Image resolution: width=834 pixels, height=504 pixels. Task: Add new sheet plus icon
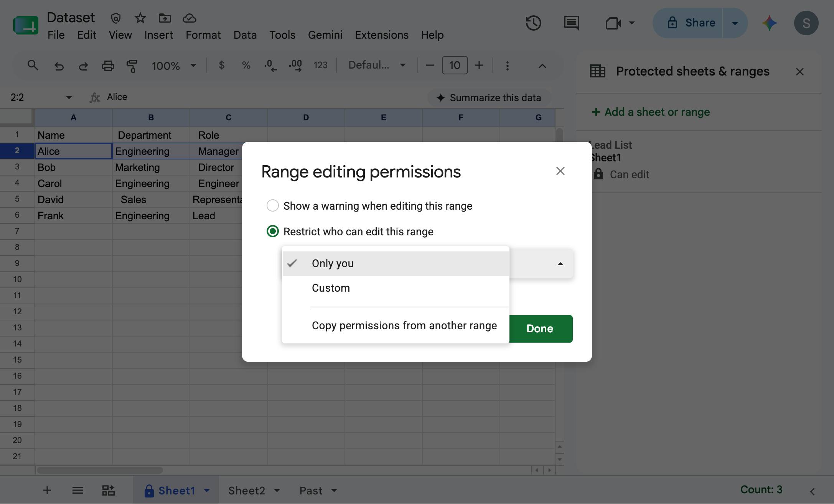pos(47,490)
